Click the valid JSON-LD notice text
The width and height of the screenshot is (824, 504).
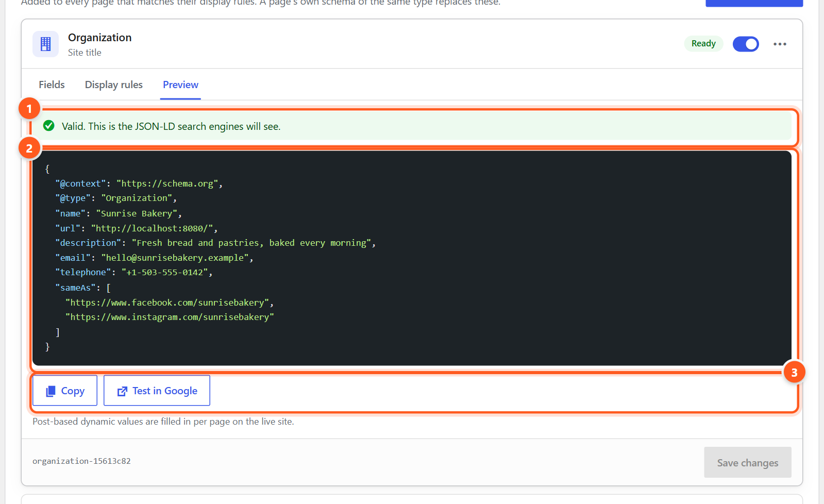pyautogui.click(x=171, y=126)
